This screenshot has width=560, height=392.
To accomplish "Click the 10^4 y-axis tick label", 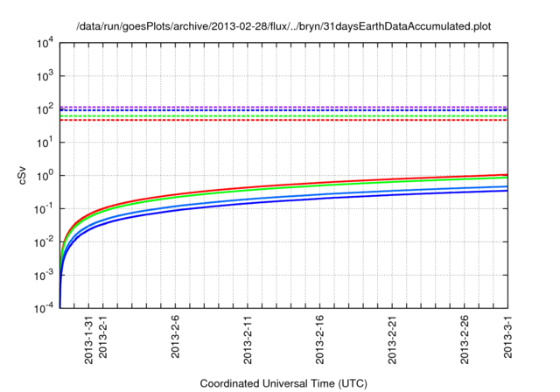I will tap(45, 44).
